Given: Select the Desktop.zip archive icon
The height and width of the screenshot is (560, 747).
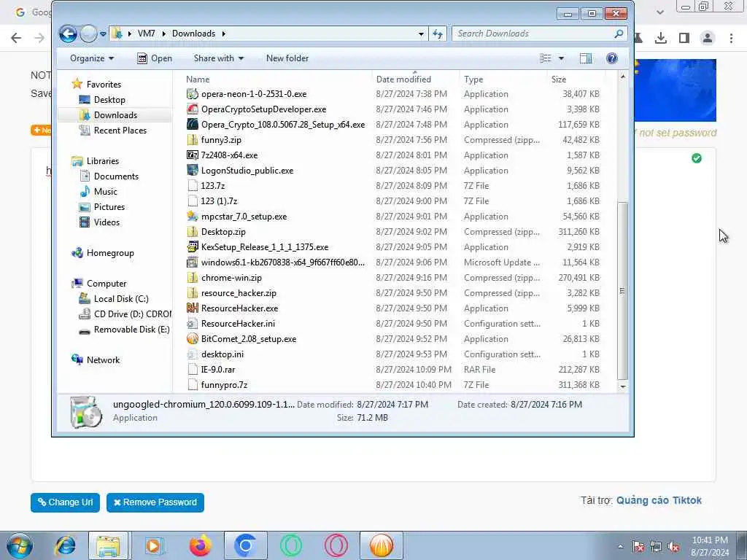Looking at the screenshot, I should point(193,231).
